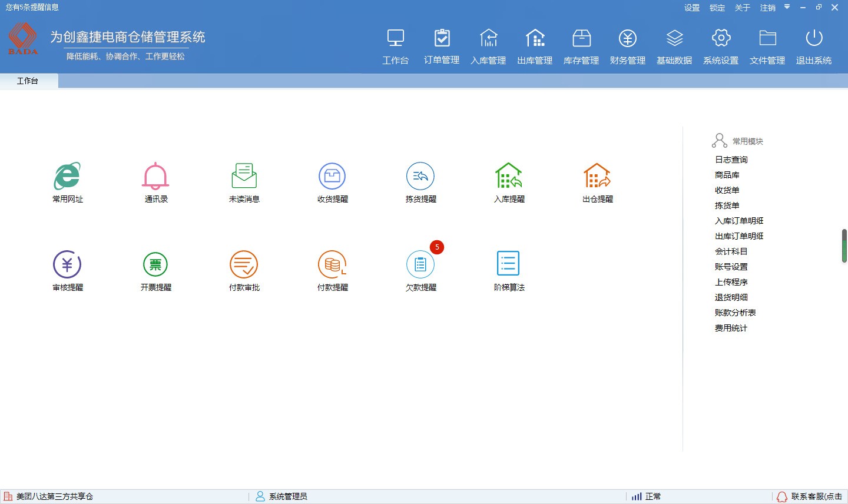848x504 pixels.
Task: Click 联系客服 in the status bar
Action: 816,496
